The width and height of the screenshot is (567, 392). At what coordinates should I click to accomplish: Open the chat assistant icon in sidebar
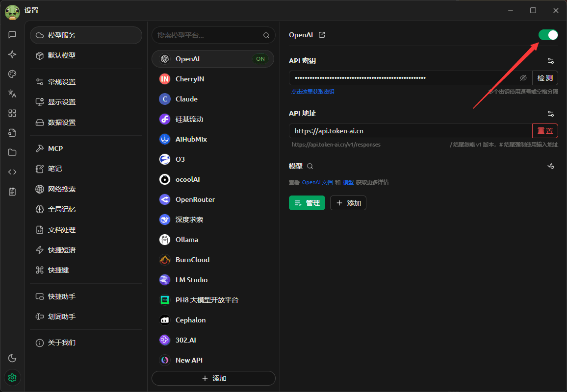[x=12, y=35]
